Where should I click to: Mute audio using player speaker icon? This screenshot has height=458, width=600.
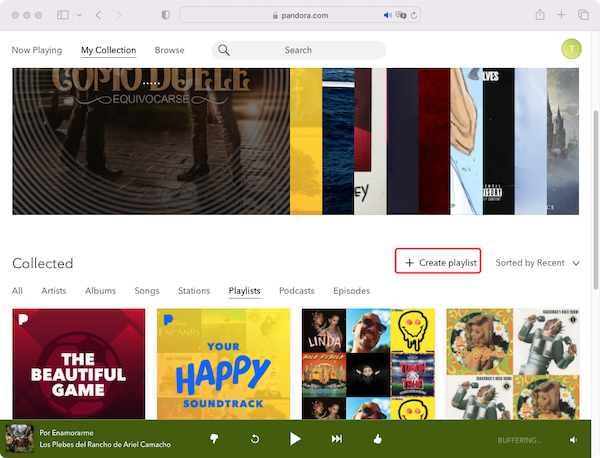(573, 440)
